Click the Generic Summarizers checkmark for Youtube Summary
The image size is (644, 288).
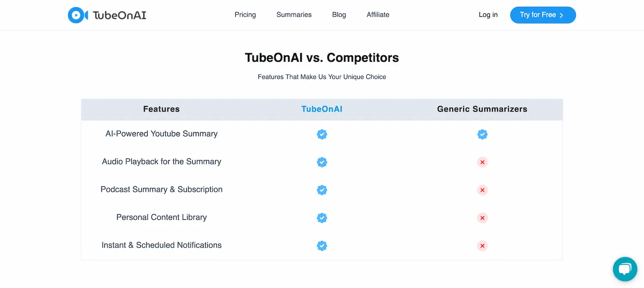482,134
